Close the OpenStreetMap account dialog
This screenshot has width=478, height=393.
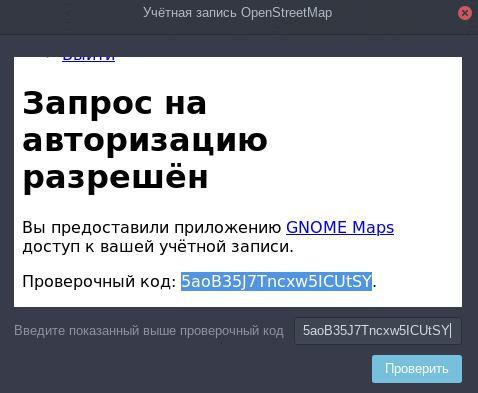(465, 13)
